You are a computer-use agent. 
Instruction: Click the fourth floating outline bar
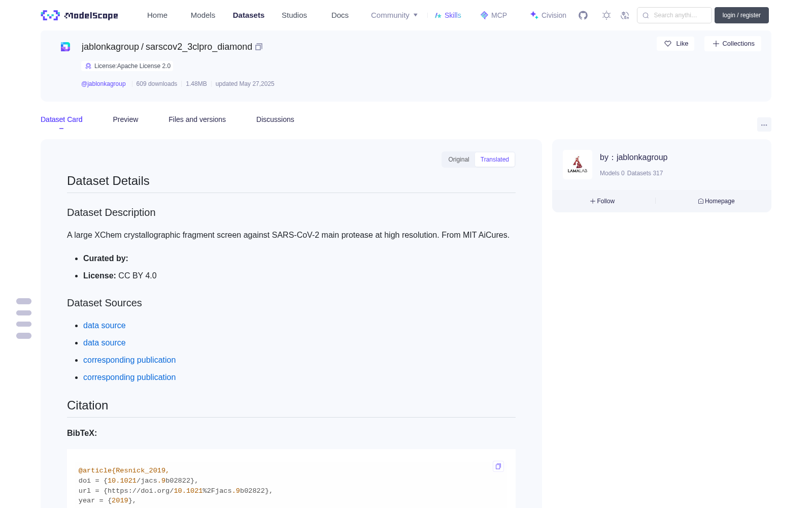(24, 336)
